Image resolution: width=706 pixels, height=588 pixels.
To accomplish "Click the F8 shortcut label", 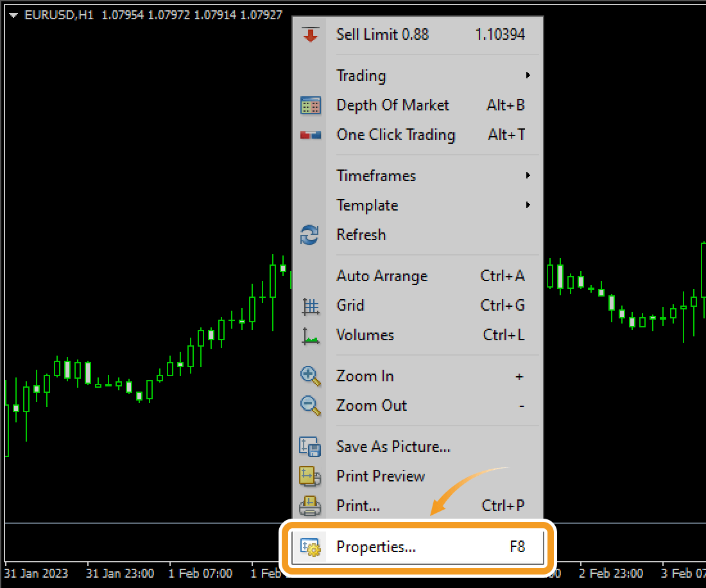I will click(x=517, y=547).
